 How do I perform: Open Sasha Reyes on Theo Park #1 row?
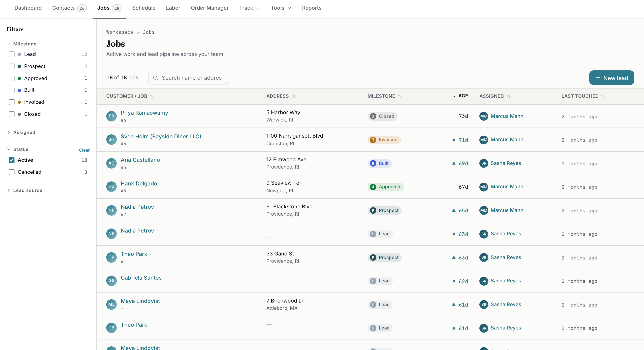coord(506,257)
